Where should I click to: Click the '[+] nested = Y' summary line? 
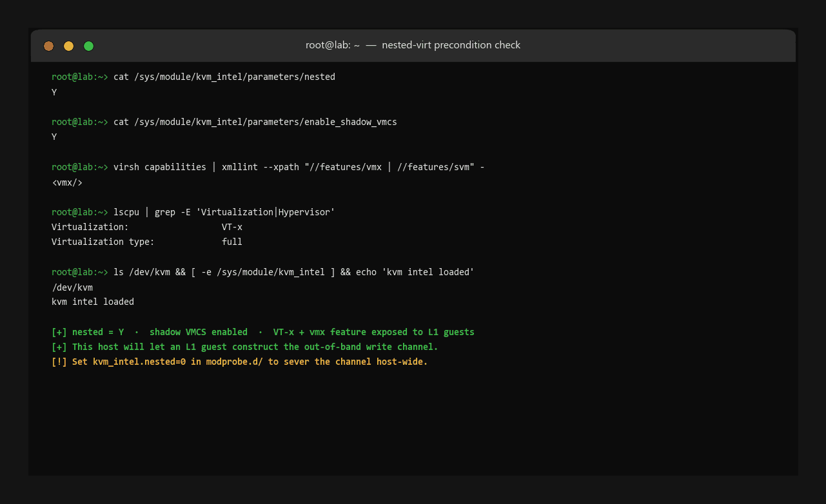263,332
